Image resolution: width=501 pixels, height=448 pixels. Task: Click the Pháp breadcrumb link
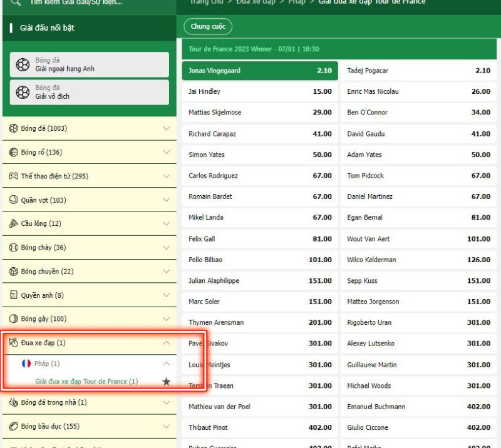pyautogui.click(x=297, y=3)
